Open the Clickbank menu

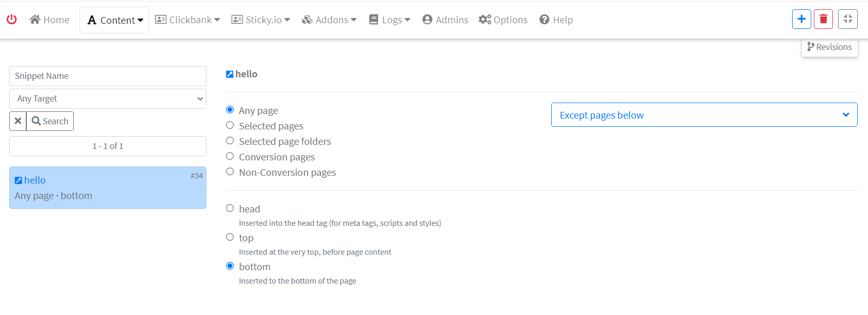click(188, 20)
